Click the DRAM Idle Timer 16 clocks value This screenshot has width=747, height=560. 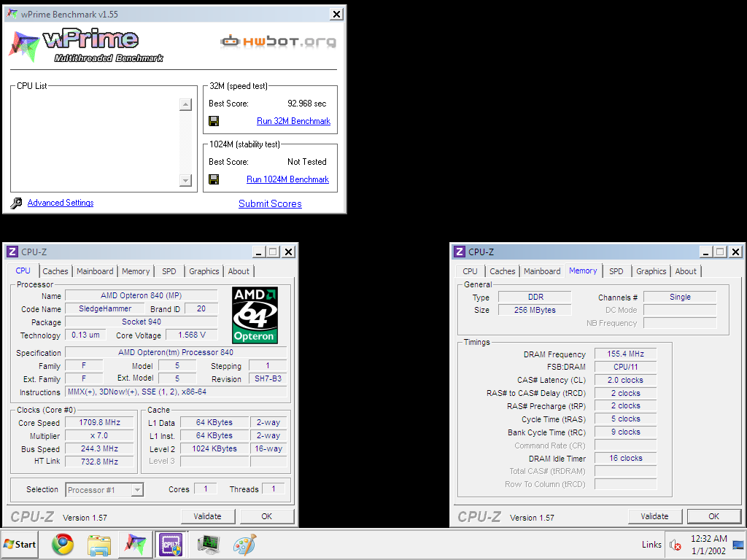(x=625, y=458)
